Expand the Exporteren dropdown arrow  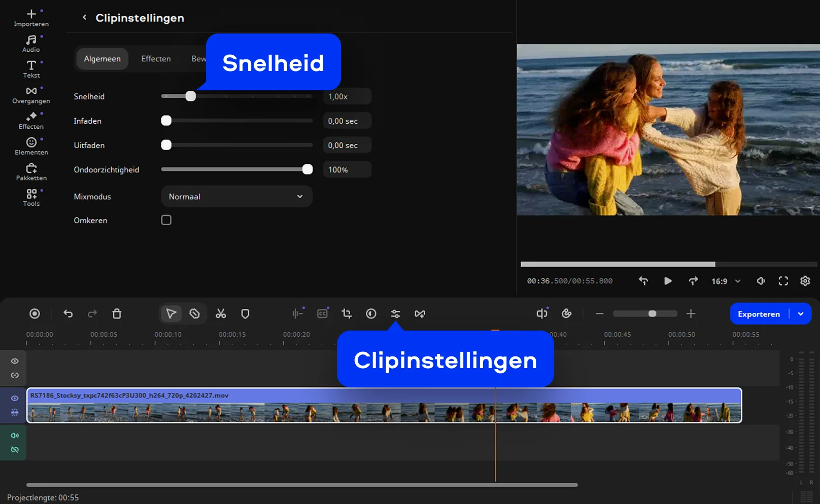point(801,314)
